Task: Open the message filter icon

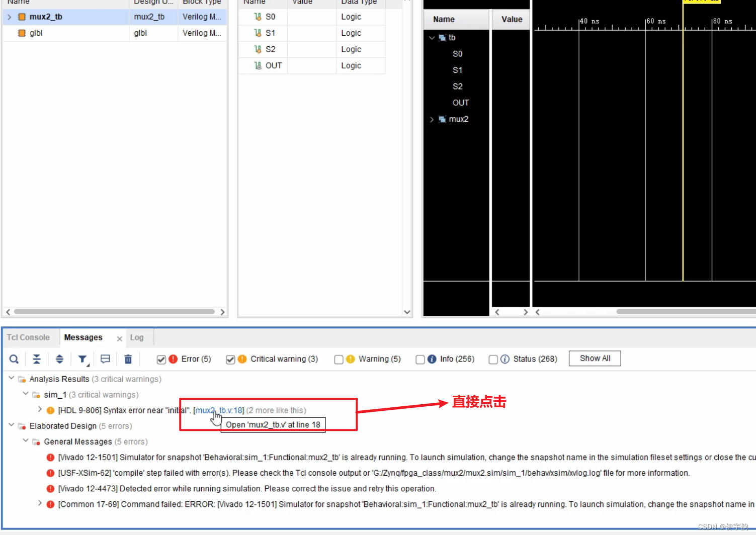Action: tap(82, 359)
